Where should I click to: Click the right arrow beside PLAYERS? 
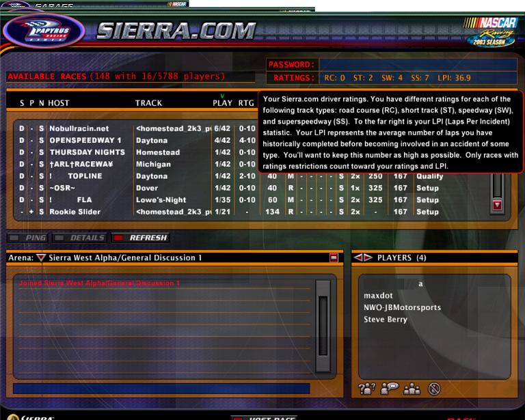(x=368, y=257)
